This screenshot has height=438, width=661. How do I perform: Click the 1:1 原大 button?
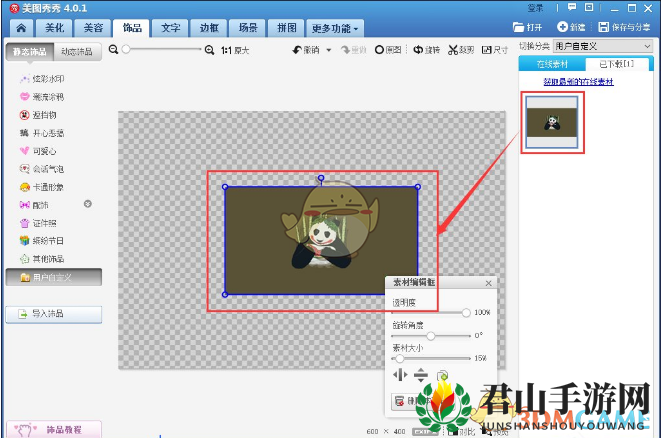pos(235,51)
